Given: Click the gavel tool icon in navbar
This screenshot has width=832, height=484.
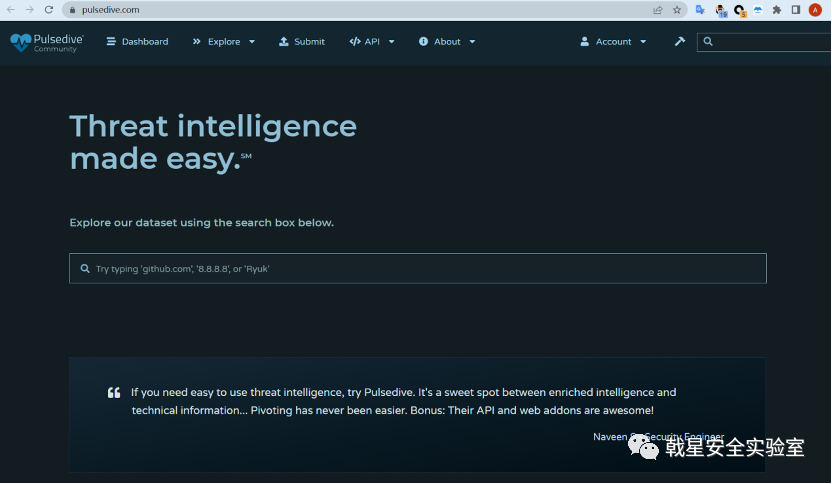Looking at the screenshot, I should (680, 41).
